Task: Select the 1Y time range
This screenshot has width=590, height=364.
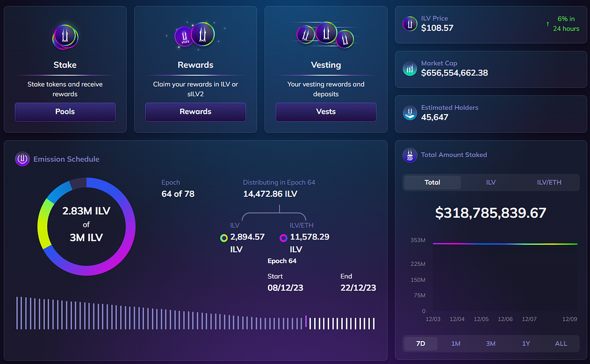Action: [526, 343]
